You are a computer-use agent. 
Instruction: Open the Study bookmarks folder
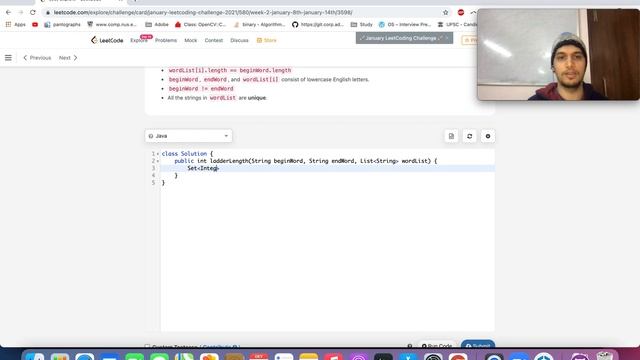[362, 24]
